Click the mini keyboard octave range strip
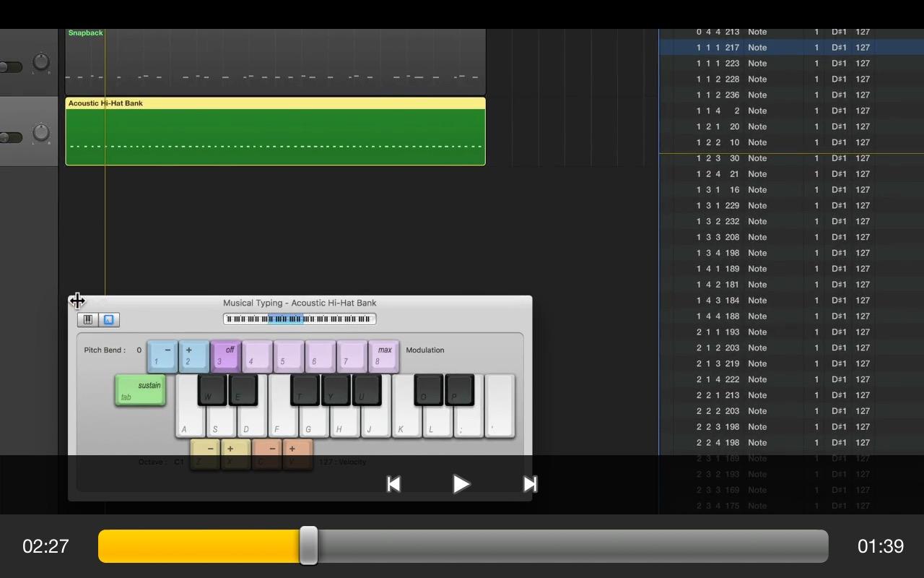 pyautogui.click(x=300, y=319)
